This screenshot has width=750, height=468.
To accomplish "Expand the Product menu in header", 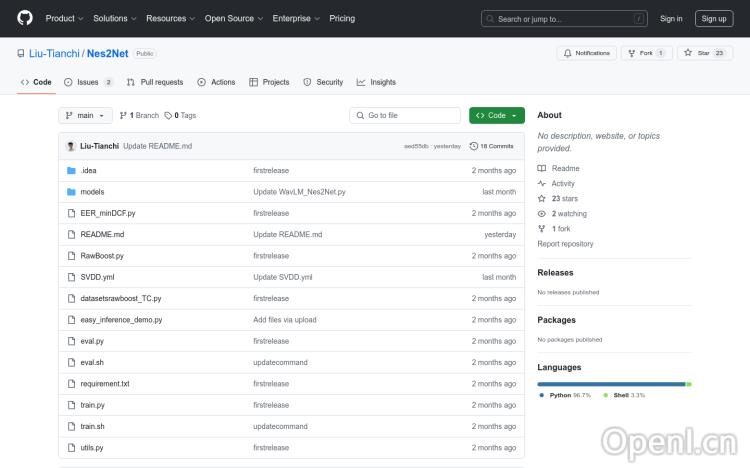I will (x=64, y=18).
